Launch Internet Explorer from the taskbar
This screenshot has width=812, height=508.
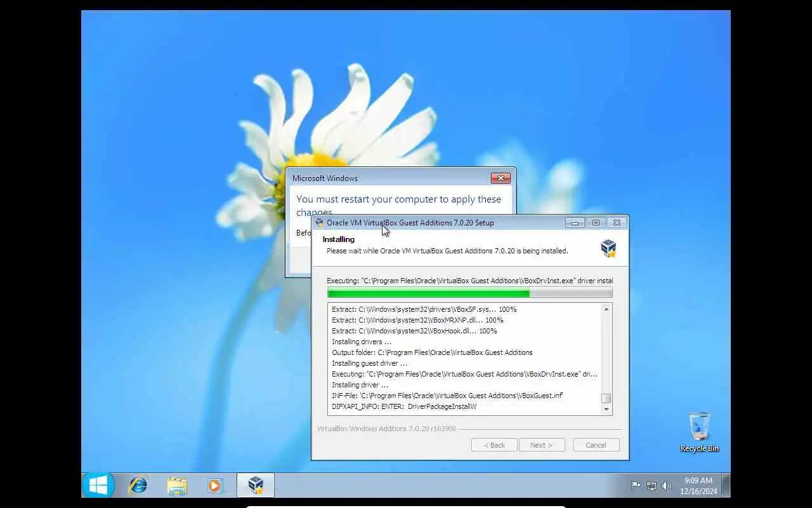point(138,486)
